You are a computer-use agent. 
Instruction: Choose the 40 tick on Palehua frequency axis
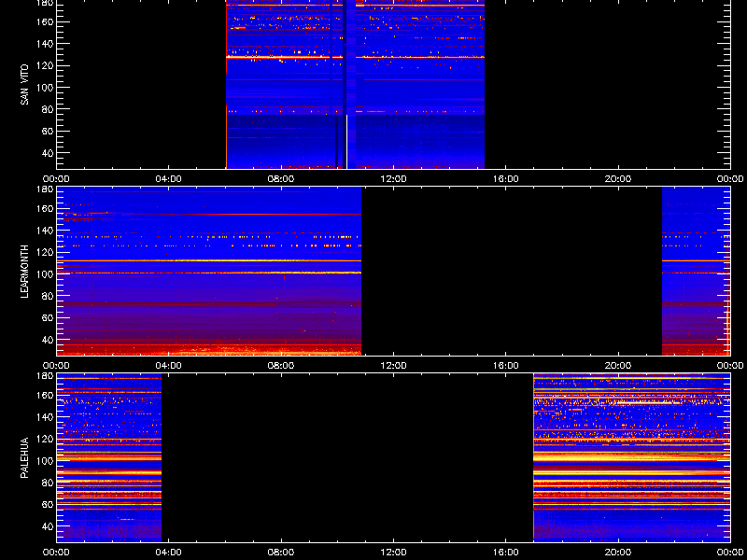[48, 526]
